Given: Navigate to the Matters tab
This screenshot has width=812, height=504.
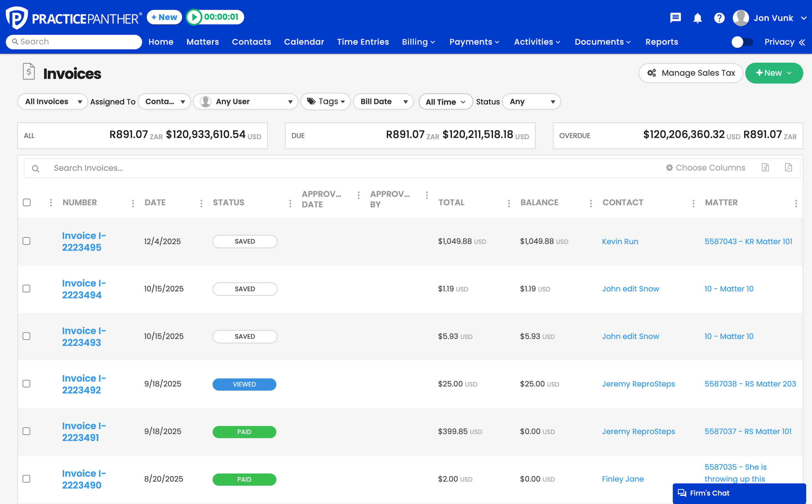Looking at the screenshot, I should tap(203, 42).
